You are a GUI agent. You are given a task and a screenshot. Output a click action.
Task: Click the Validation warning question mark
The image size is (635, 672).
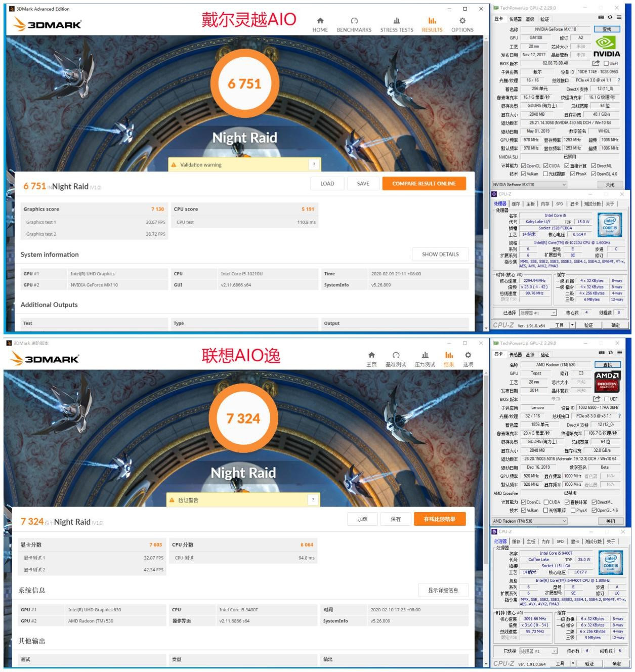[314, 164]
